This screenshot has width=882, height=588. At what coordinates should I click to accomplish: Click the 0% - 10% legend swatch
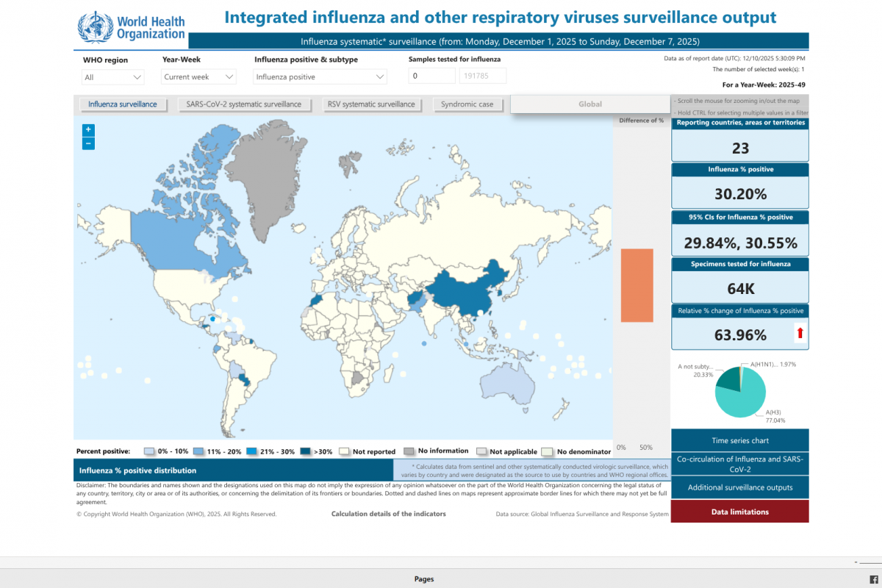149,451
